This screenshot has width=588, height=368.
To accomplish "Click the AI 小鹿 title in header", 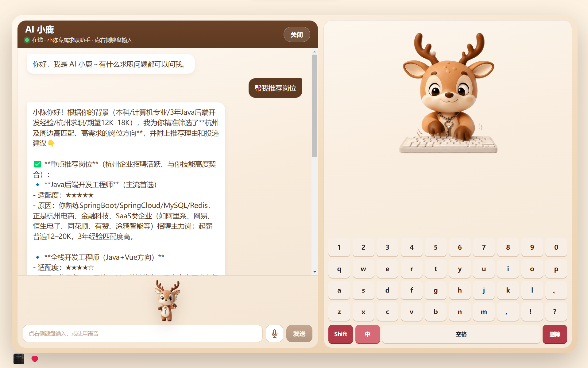I will (x=40, y=29).
